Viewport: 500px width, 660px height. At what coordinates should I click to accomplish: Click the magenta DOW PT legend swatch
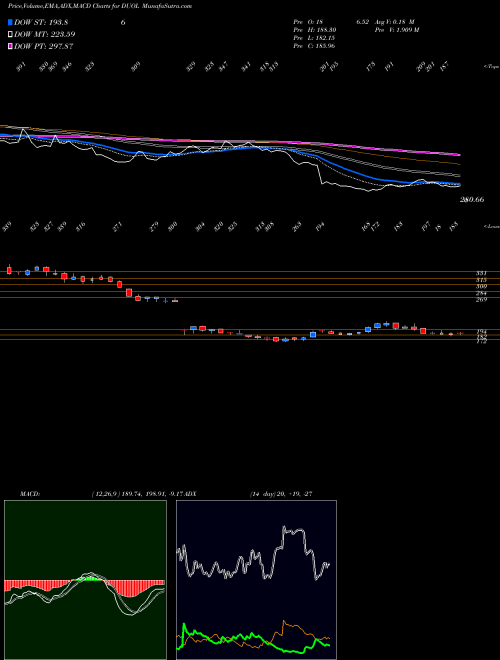(x=10, y=46)
